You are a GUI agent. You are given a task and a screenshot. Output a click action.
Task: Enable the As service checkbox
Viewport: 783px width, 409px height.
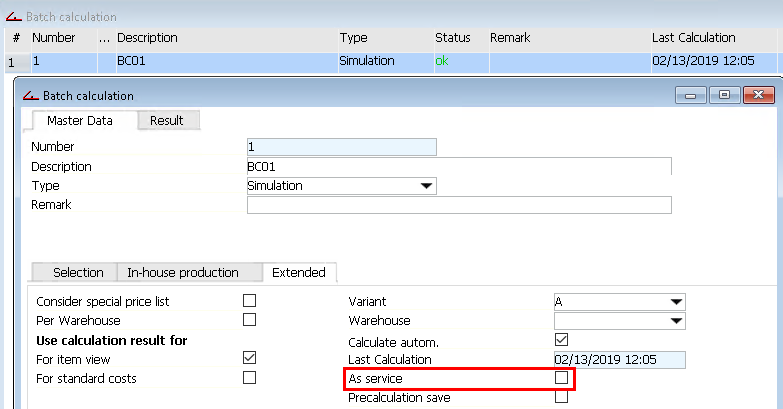(x=561, y=378)
